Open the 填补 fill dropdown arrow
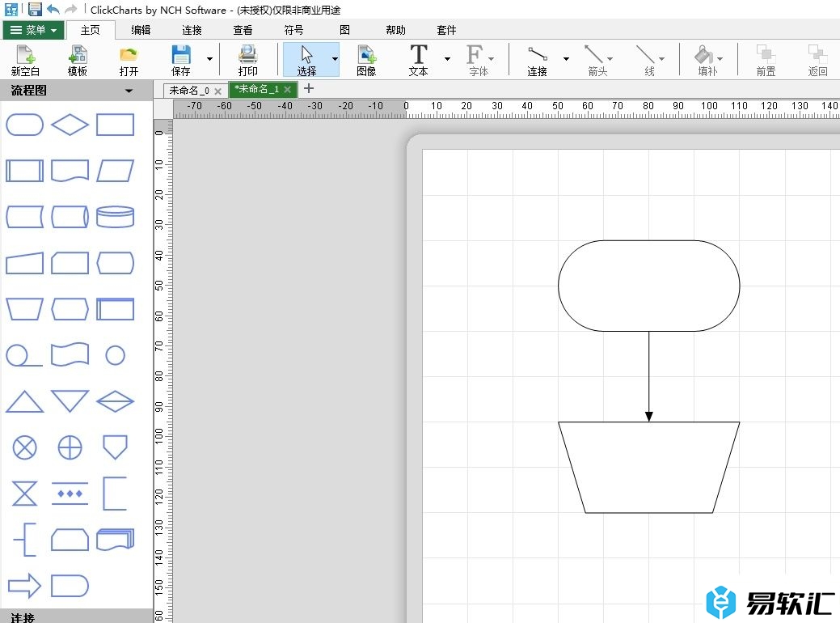 coord(720,59)
